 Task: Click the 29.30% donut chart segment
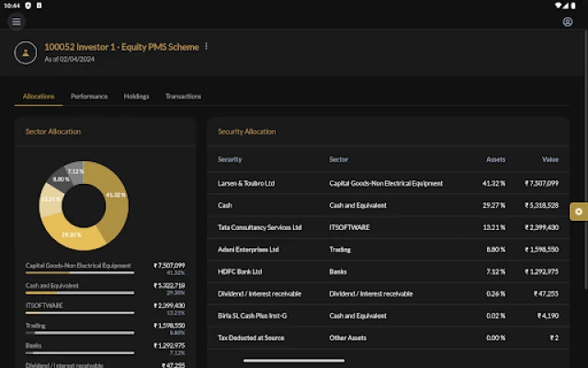72,235
